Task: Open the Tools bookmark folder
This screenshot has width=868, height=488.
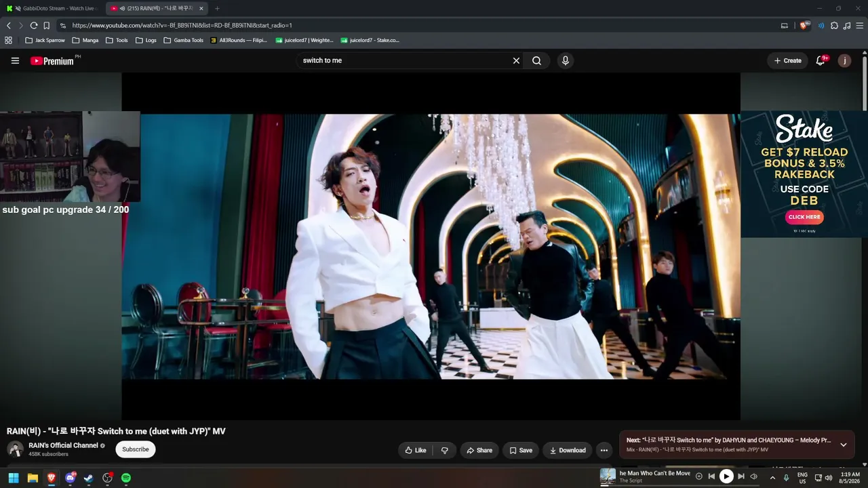Action: 117,40
